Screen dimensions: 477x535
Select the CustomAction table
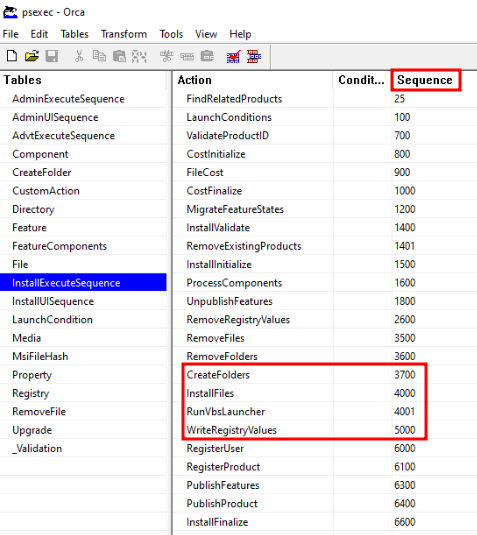[46, 191]
